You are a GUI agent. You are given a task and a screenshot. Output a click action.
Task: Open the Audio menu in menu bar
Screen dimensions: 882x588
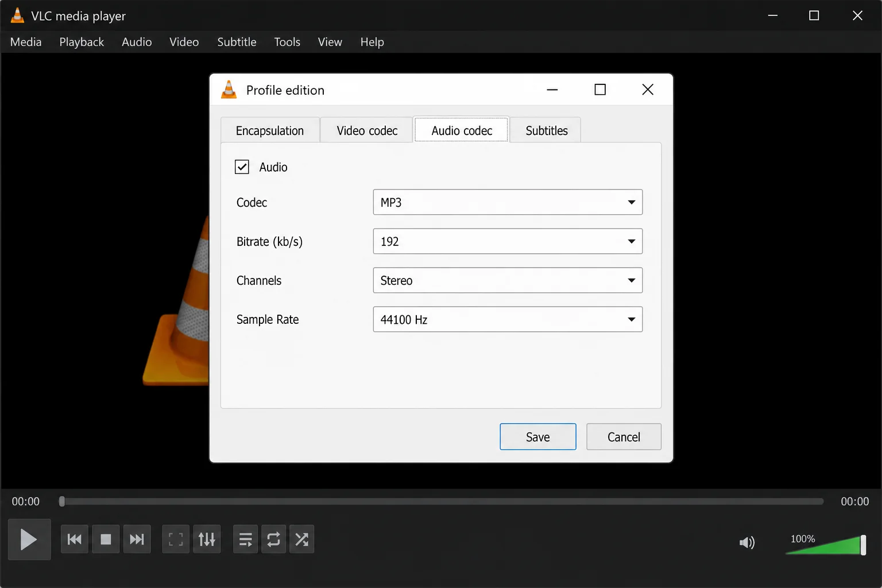pyautogui.click(x=137, y=42)
